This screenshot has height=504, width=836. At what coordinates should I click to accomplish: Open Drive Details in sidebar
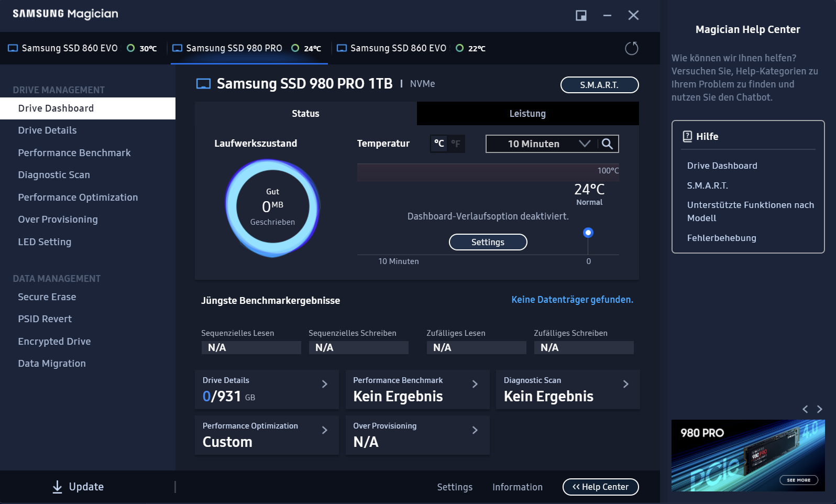(x=87, y=130)
